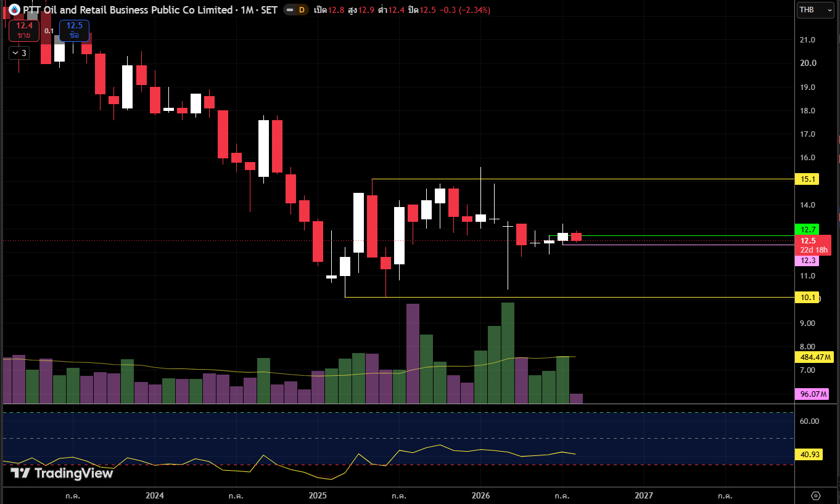Click the high value 12.9 in the legend
The image size is (840, 504).
[x=367, y=10]
